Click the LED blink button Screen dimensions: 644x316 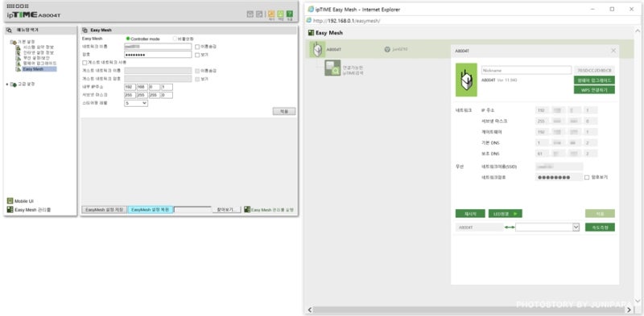click(506, 213)
